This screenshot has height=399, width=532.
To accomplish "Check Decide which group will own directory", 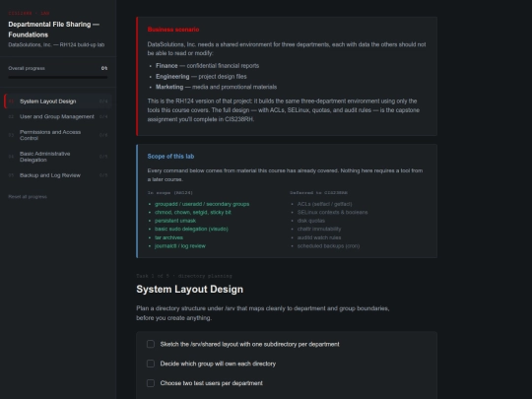I will [151, 364].
